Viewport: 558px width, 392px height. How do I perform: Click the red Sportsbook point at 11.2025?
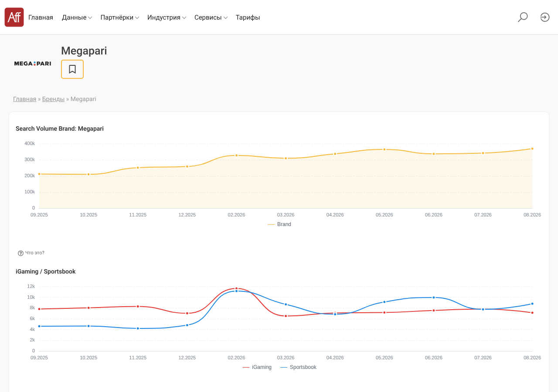[x=138, y=306]
